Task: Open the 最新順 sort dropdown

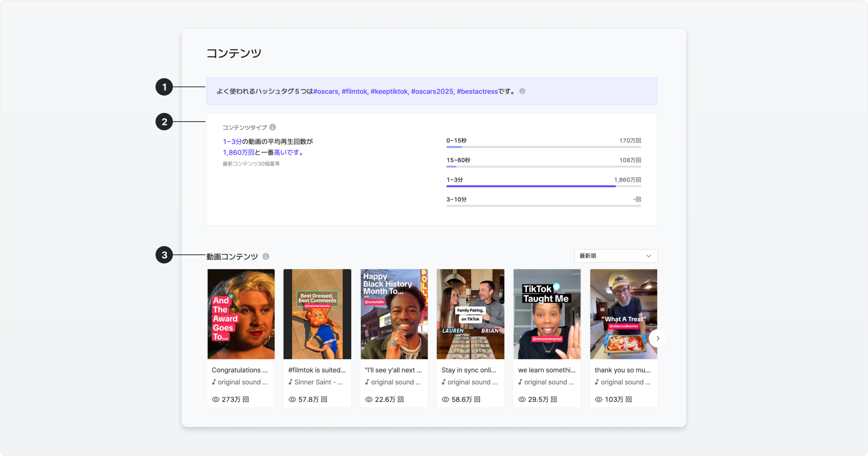Action: coord(616,256)
